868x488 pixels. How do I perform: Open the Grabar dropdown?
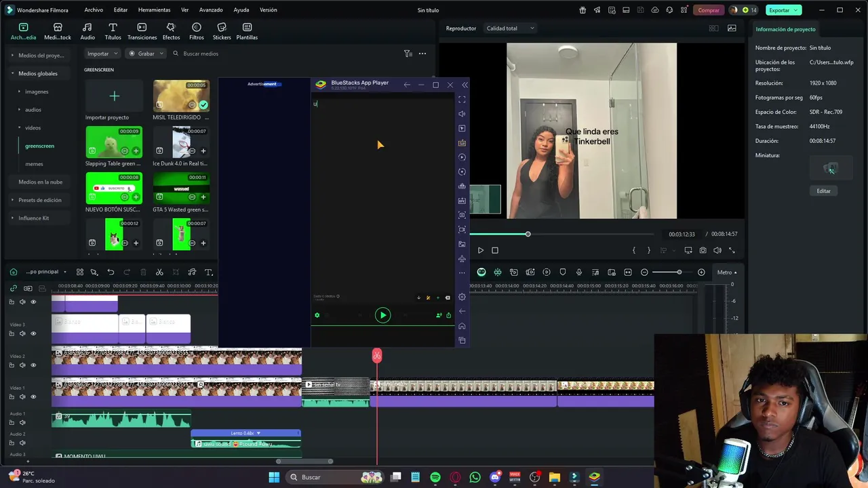(x=146, y=54)
